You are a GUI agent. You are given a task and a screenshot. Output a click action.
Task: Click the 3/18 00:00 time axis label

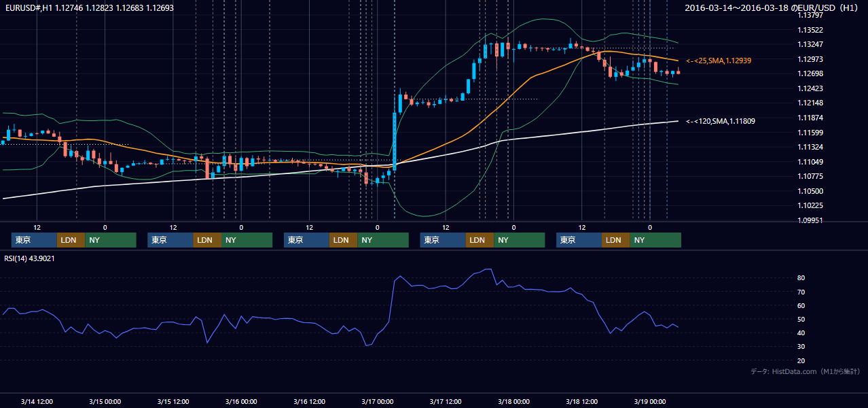513,401
